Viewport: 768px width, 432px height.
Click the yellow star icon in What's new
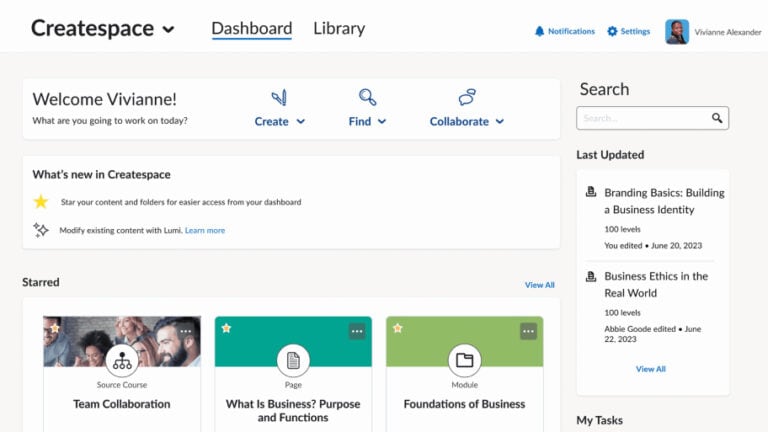coord(41,201)
